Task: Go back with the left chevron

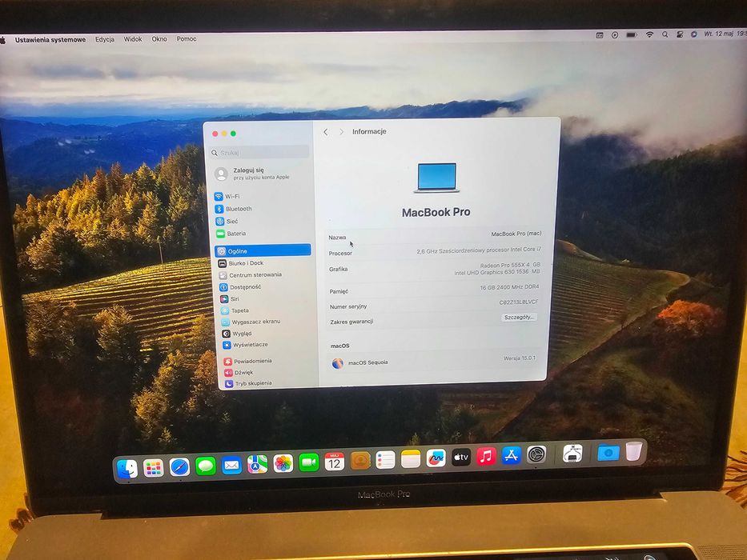Action: click(326, 132)
